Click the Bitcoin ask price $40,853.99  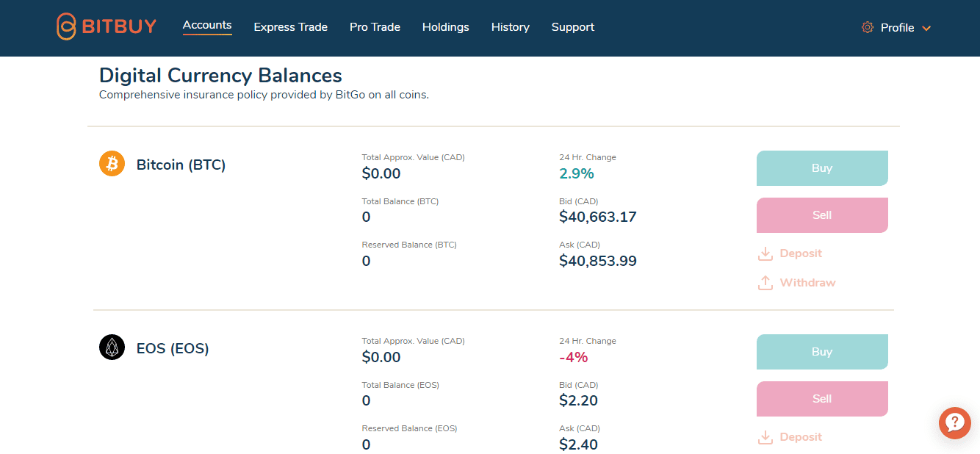[598, 261]
